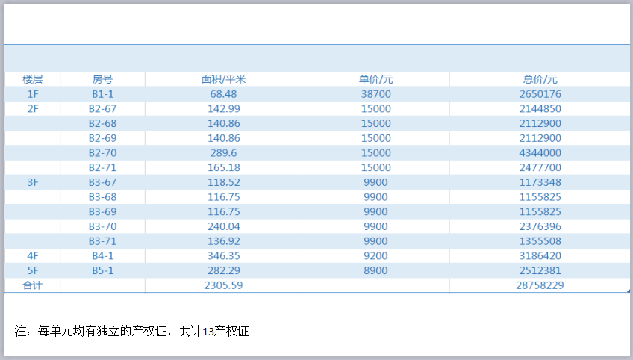Select the 2F floor cell
The image size is (633, 360).
[x=33, y=109]
